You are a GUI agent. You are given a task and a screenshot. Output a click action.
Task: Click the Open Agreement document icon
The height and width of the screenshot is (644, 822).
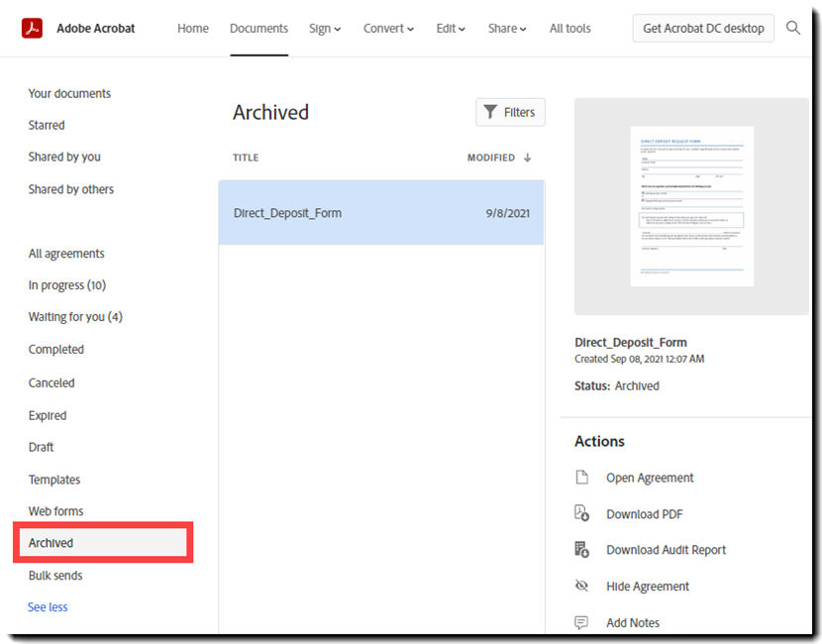tap(582, 478)
